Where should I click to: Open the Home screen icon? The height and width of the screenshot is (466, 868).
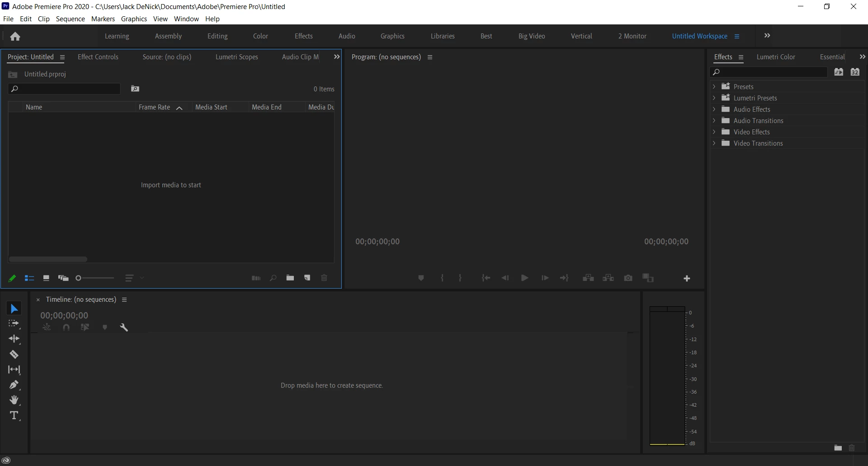[x=15, y=36]
